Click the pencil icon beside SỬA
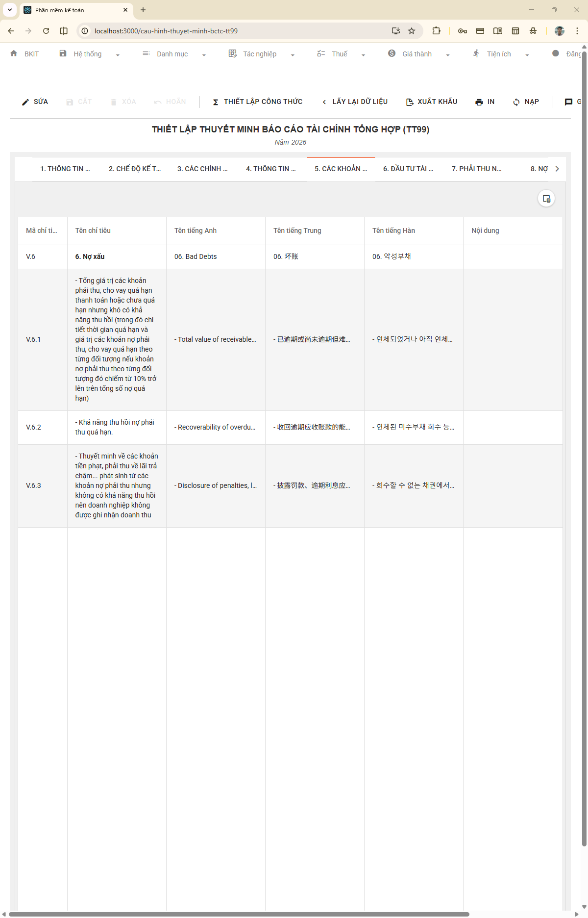This screenshot has width=588, height=918. (x=25, y=102)
